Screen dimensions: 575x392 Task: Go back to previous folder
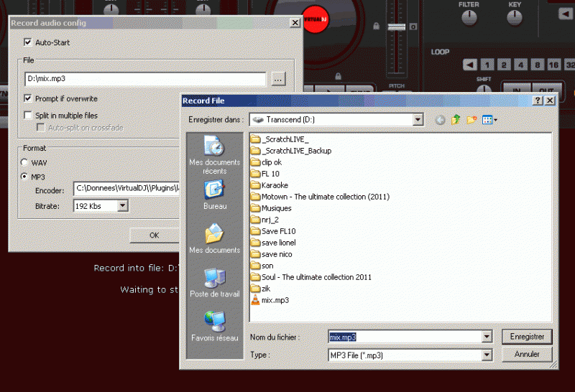click(440, 120)
